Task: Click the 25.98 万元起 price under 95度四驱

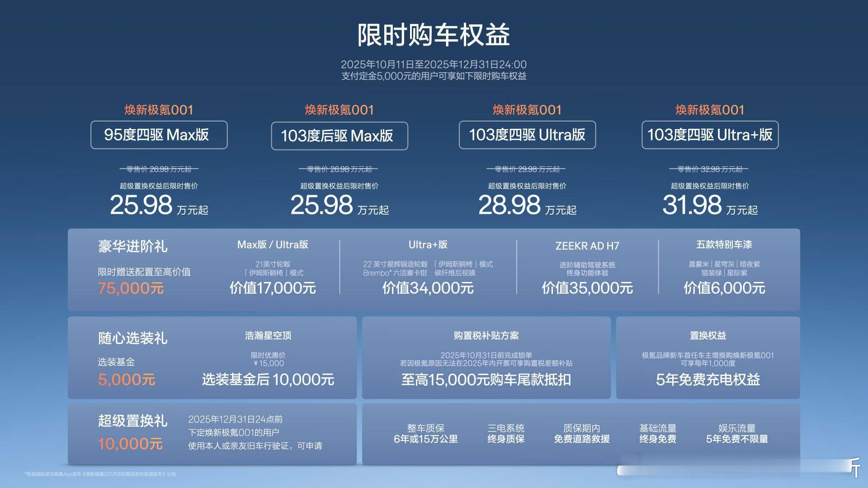Action: coord(159,206)
